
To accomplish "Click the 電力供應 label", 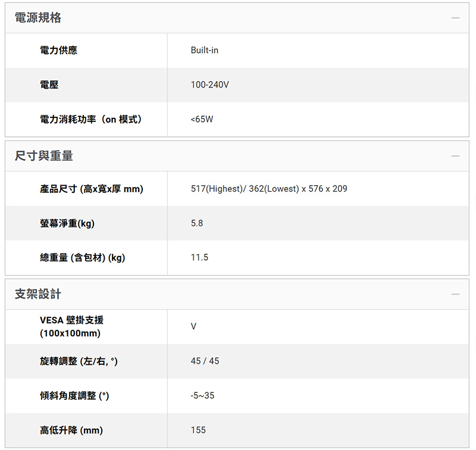I will coord(58,50).
